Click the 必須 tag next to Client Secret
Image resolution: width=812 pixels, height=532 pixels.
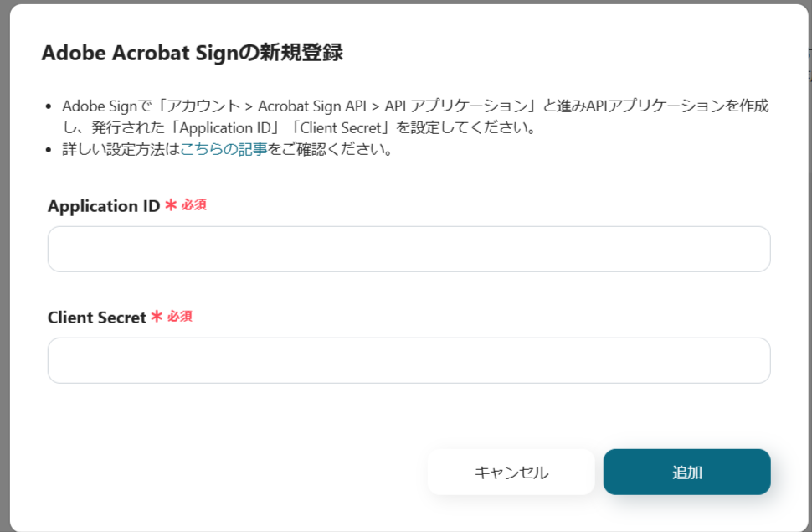tap(180, 317)
